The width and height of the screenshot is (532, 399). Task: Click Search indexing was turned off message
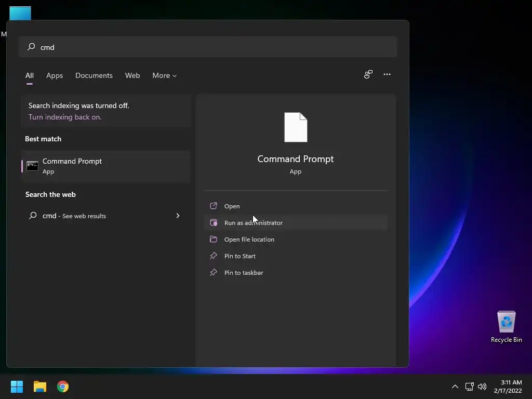point(79,105)
